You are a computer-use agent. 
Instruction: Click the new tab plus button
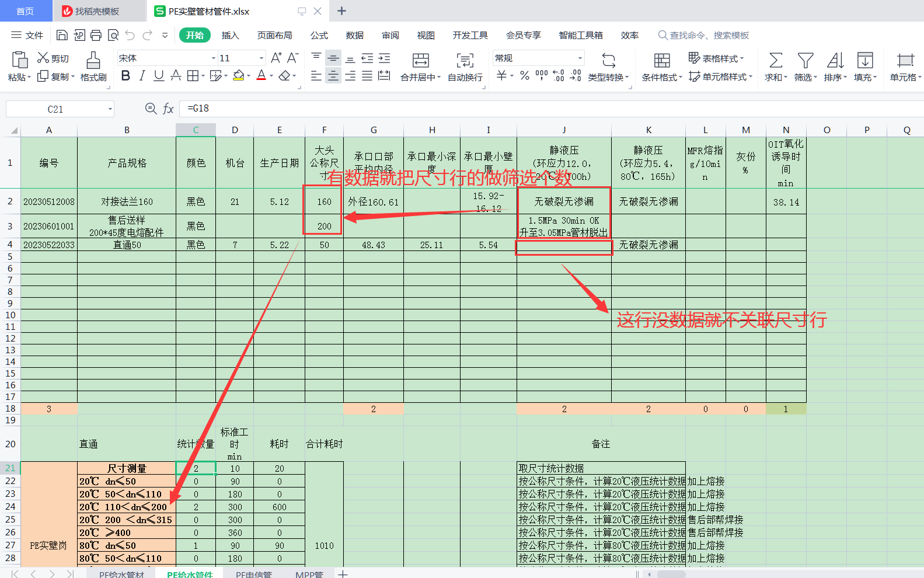[342, 11]
